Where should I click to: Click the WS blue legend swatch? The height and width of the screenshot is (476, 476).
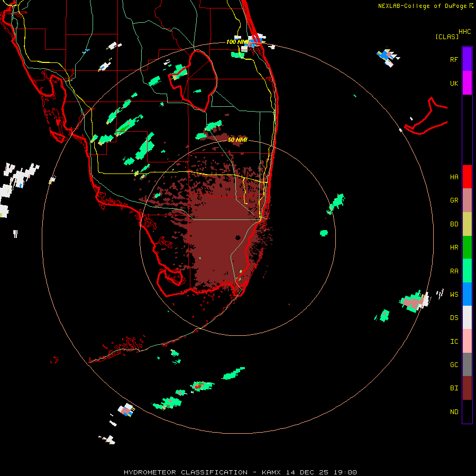(467, 294)
